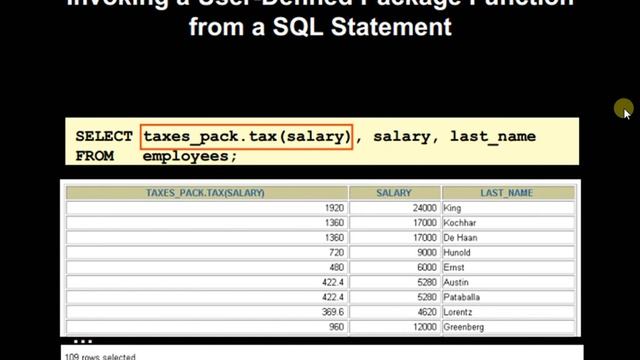
Task: Click the last name Pataballa
Action: pyautogui.click(x=461, y=297)
